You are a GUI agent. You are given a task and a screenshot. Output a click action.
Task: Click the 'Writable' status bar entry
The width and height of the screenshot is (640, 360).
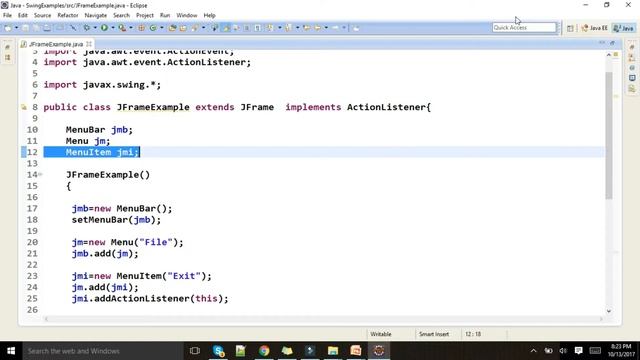coord(381,334)
